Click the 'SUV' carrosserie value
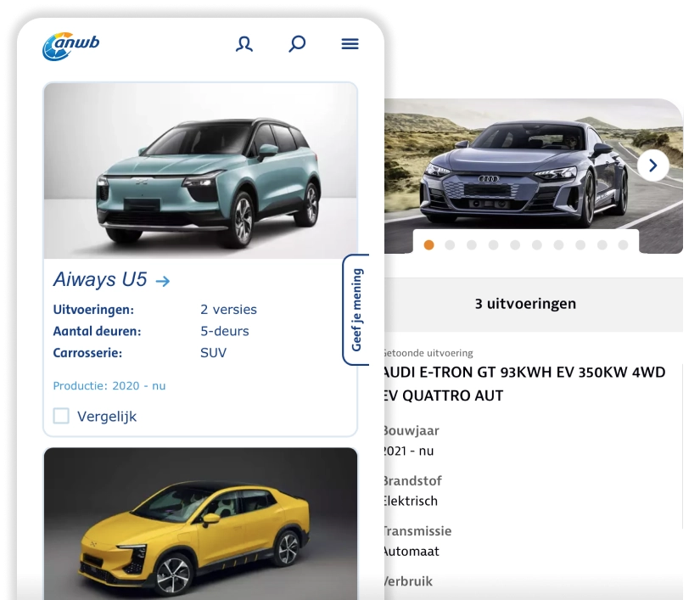 [213, 353]
